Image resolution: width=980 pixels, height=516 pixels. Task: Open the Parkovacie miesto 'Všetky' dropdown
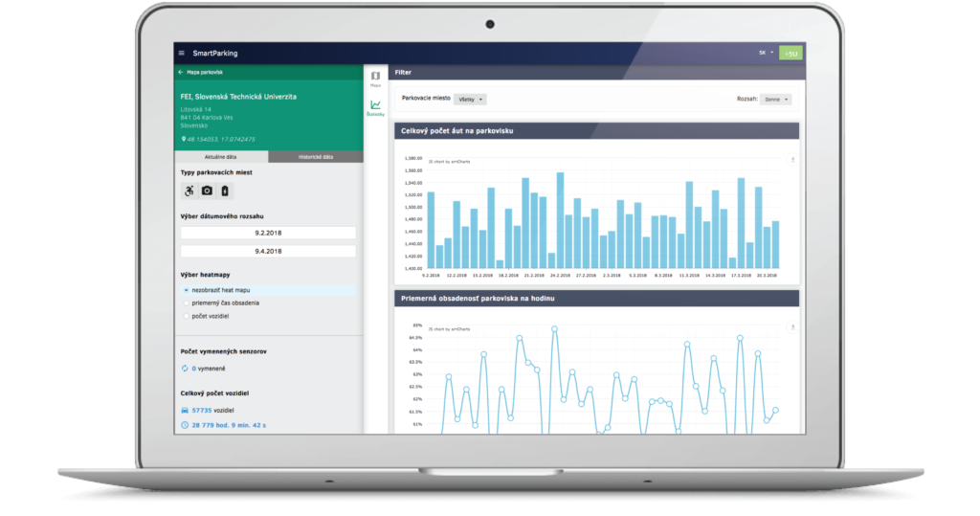(473, 99)
